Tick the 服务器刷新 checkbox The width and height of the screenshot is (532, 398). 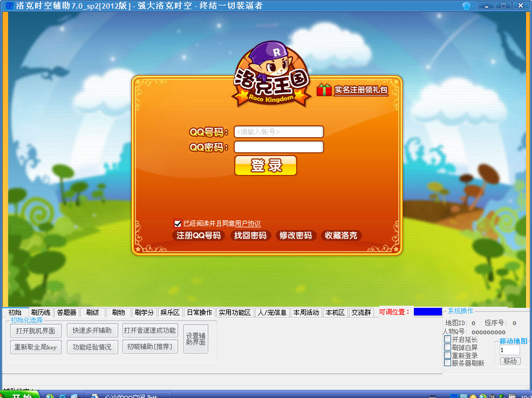coord(447,363)
